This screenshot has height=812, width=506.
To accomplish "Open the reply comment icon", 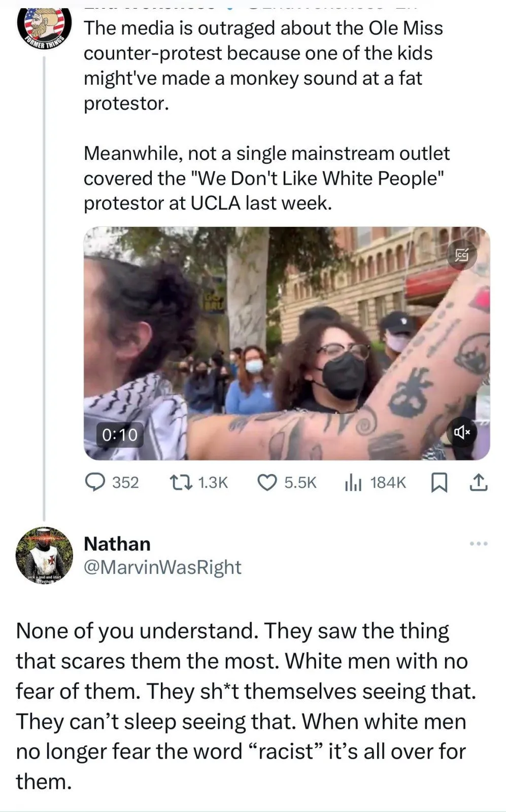I will [94, 482].
